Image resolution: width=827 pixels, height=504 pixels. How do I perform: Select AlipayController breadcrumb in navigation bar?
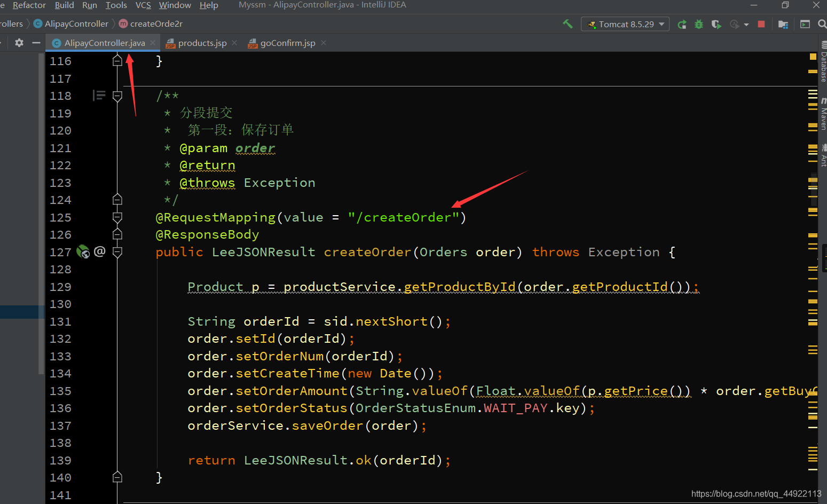point(71,24)
